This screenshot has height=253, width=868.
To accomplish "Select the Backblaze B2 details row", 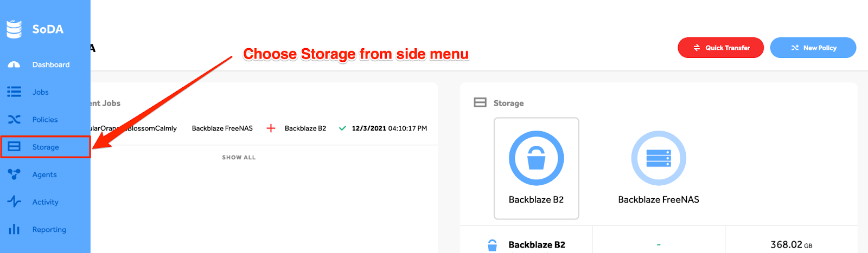I will point(659,244).
